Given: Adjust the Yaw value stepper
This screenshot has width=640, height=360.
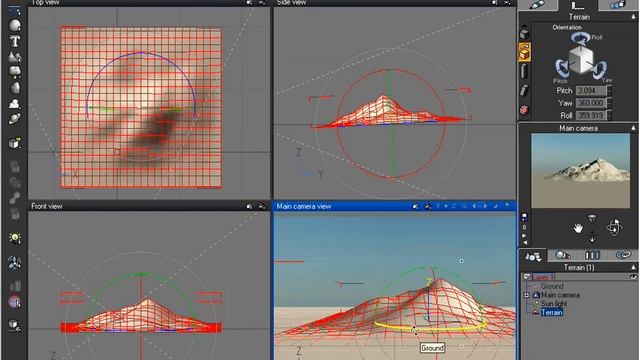Looking at the screenshot, I should pos(609,103).
